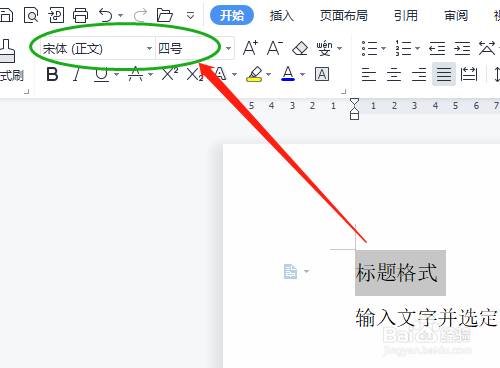Expand the font size dropdown arrow

(x=228, y=49)
